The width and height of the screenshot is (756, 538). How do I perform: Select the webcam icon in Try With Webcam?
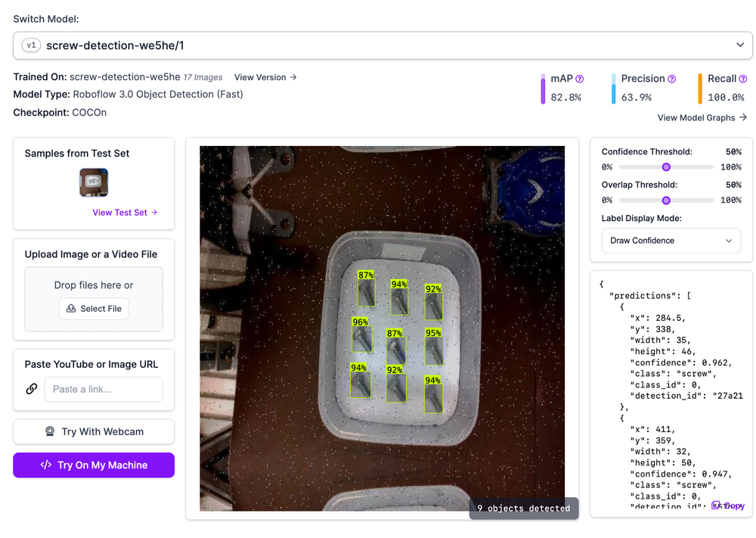click(51, 431)
